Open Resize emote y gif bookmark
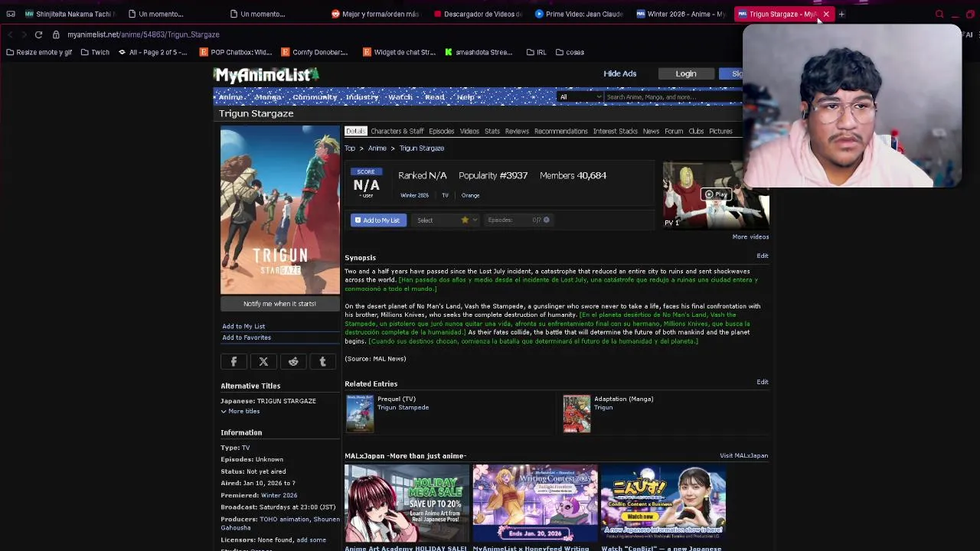 pos(38,52)
